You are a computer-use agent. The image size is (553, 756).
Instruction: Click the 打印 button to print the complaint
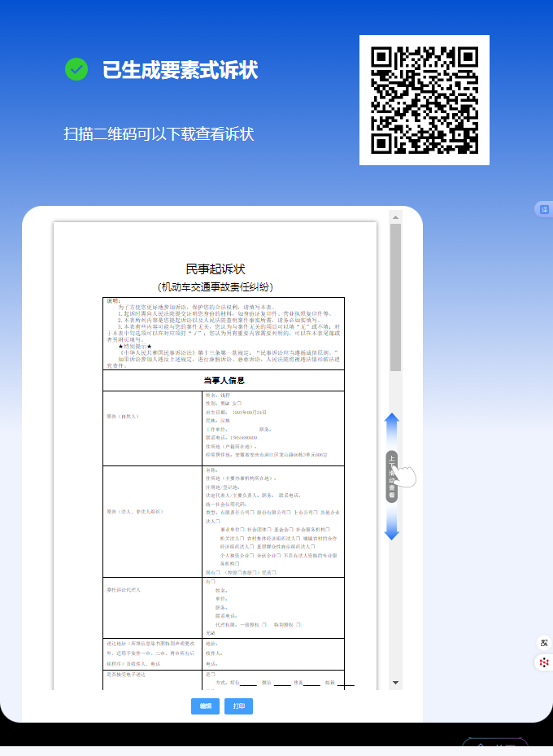(238, 706)
